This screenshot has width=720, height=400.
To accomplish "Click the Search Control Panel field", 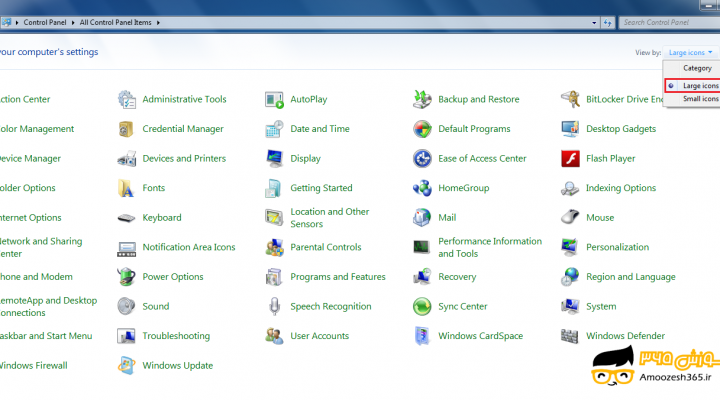I will tap(669, 23).
